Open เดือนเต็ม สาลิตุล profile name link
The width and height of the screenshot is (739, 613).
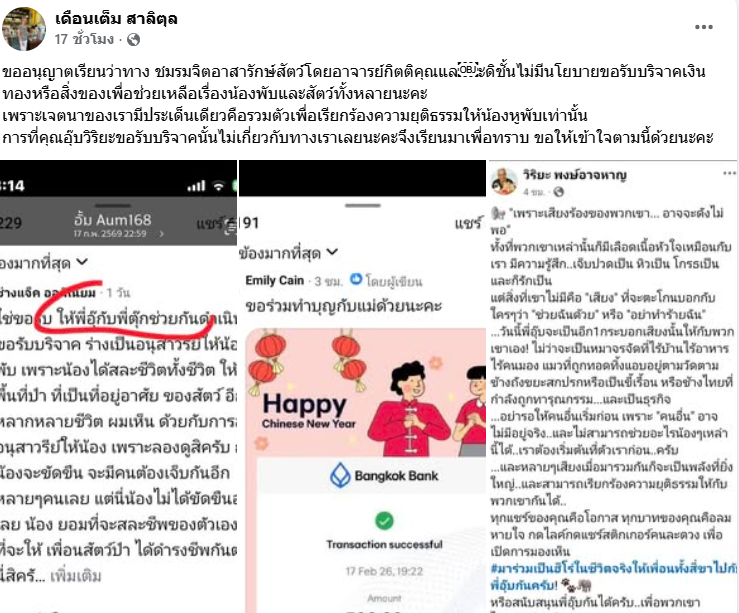[116, 19]
